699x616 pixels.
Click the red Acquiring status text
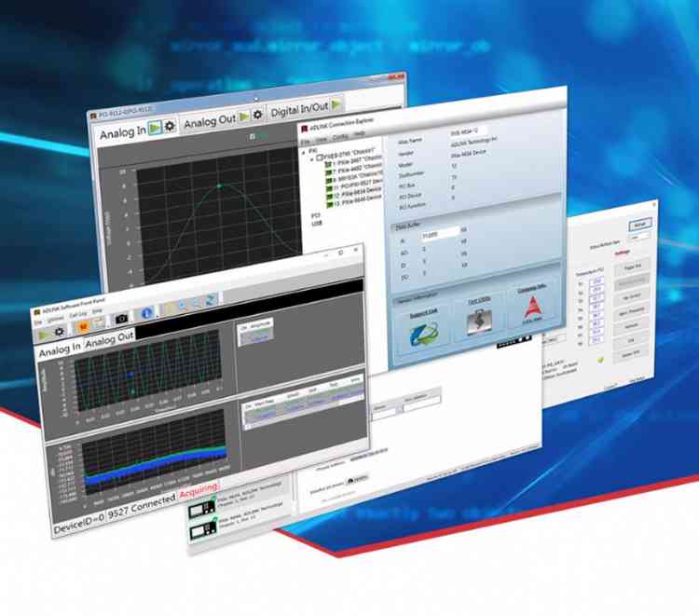click(x=199, y=491)
